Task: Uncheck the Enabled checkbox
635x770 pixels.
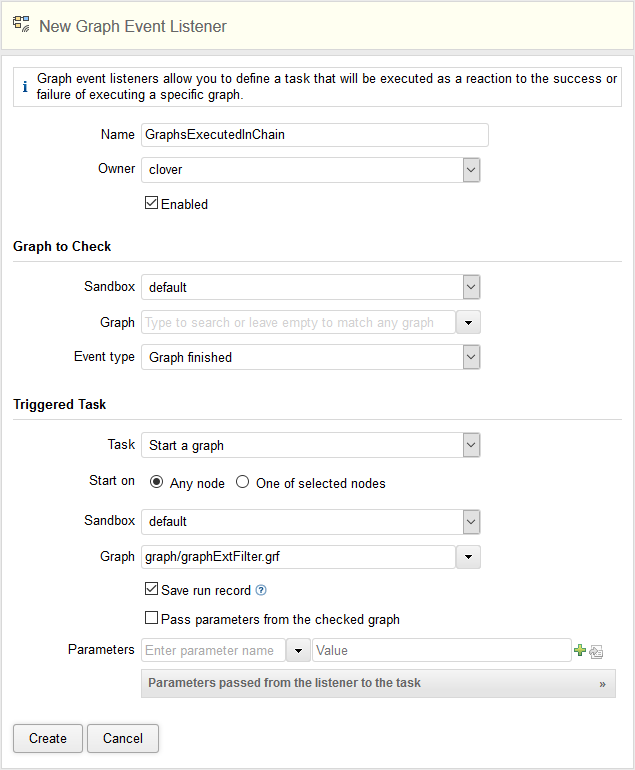Action: pos(152,204)
